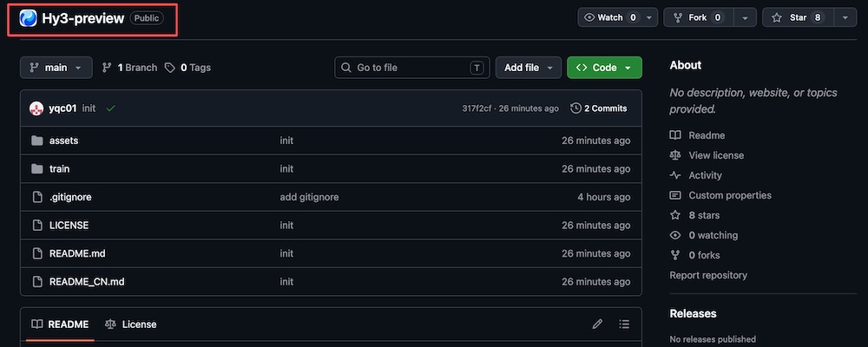Click the fork icon beside 0 forks
Screen dimensions: 868x347
point(675,255)
